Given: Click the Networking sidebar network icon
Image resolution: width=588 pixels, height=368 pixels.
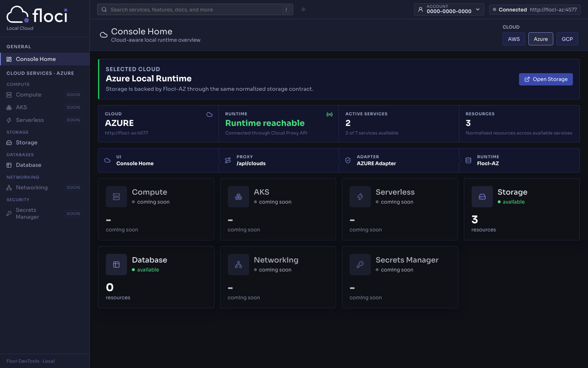Looking at the screenshot, I should [x=9, y=188].
